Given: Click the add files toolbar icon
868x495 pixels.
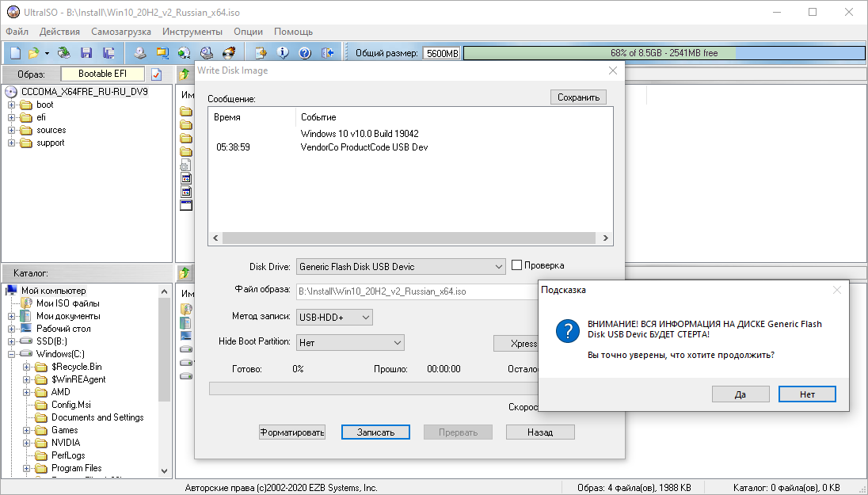Looking at the screenshot, I should pyautogui.click(x=261, y=53).
